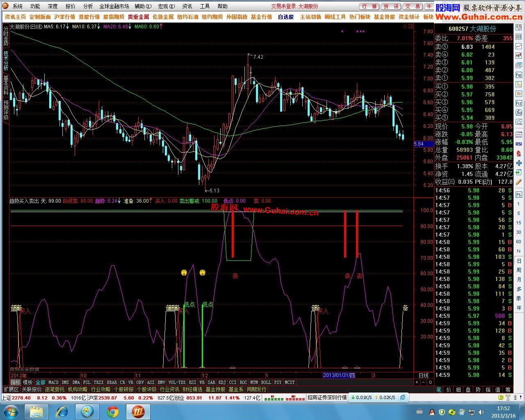The image size is (525, 420).
Task: Switch to 技术分析 side tab
Action: pos(6,60)
